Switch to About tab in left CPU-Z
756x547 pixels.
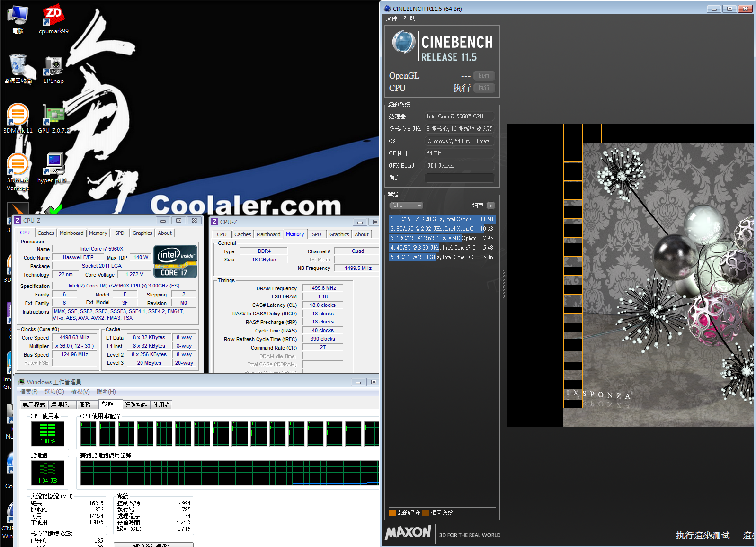pos(165,233)
